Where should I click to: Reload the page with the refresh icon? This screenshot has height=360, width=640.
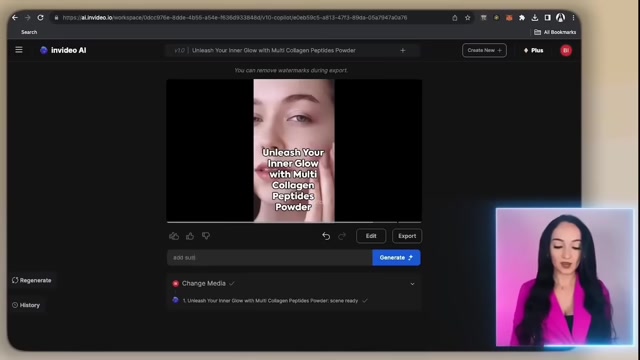[x=40, y=18]
